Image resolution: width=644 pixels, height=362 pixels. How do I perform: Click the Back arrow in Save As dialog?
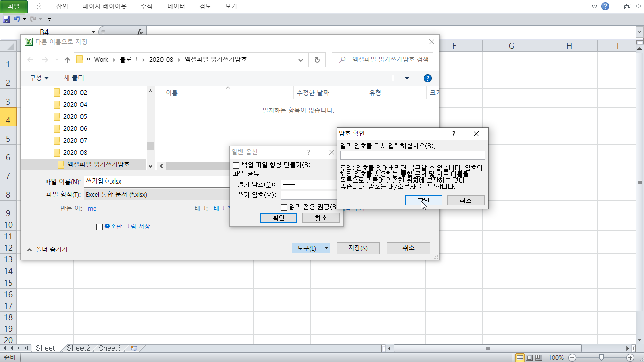(30, 60)
